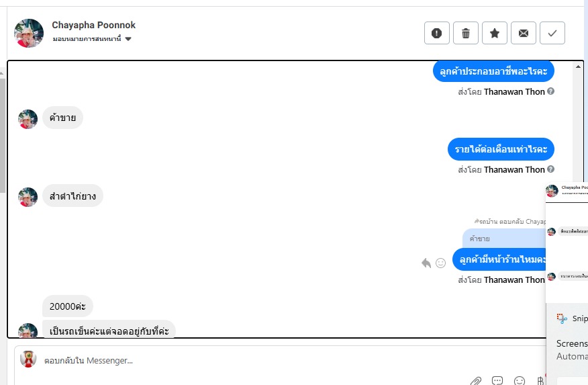This screenshot has width=588, height=385.
Task: Click the baht payment request icon
Action: pyautogui.click(x=540, y=381)
